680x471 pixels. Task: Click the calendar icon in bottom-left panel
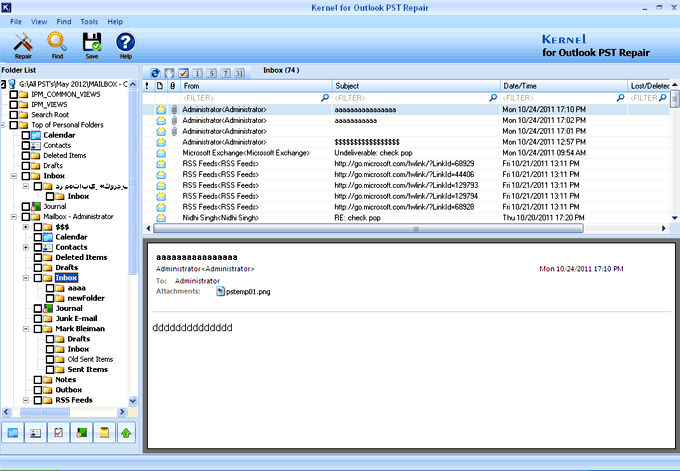click(x=13, y=432)
